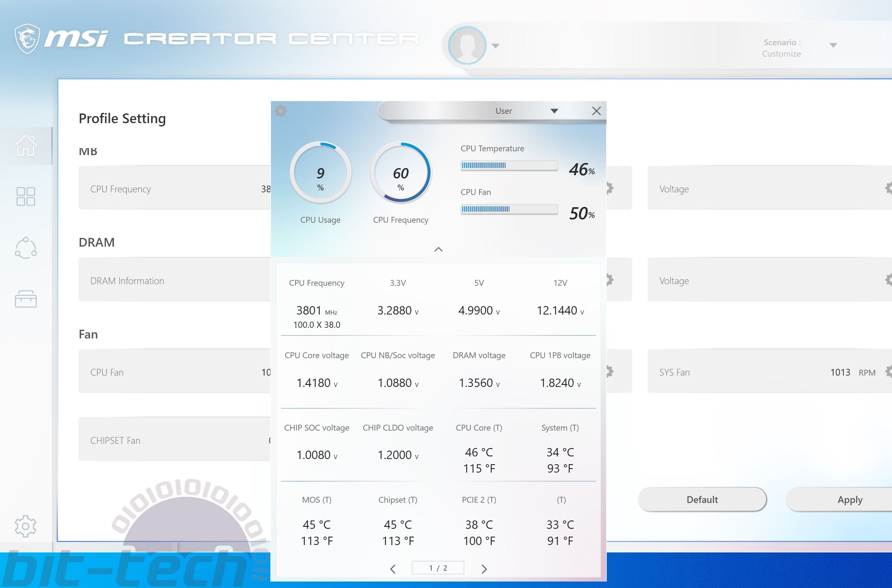892x588 pixels.
Task: Select the CPU Fan profile row
Action: 174,371
